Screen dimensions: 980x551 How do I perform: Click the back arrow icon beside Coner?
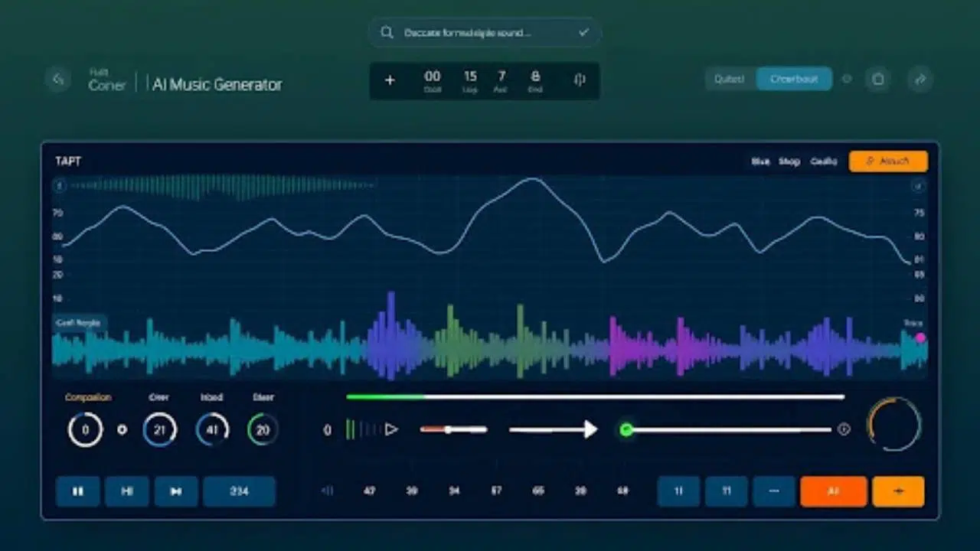(x=58, y=79)
